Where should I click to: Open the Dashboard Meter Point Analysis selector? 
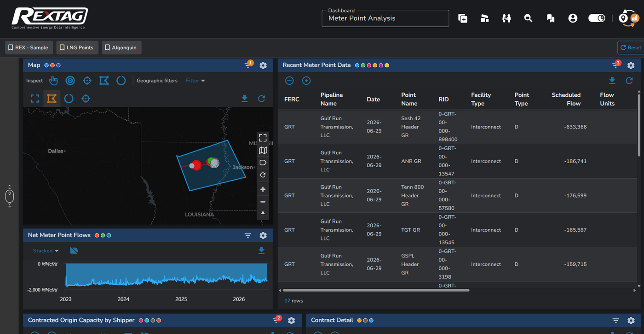pyautogui.click(x=385, y=18)
